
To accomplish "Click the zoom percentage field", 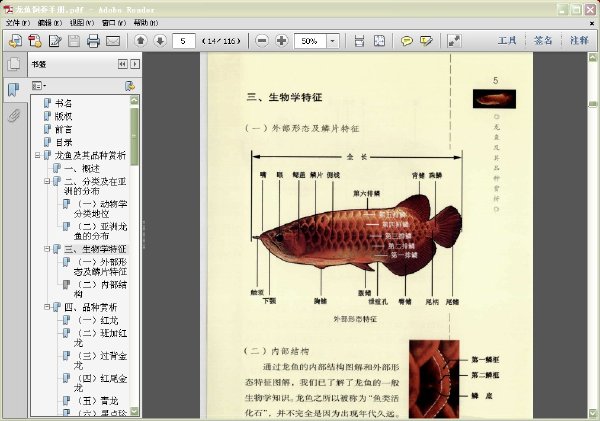I will coord(310,41).
